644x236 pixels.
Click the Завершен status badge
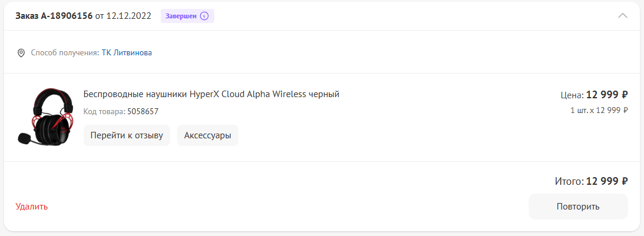pyautogui.click(x=180, y=16)
